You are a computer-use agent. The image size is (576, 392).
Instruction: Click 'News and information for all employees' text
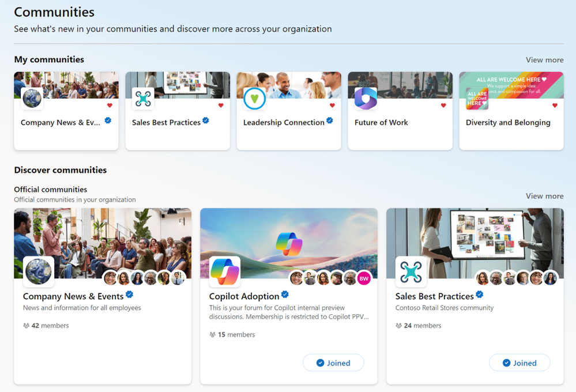tap(82, 308)
